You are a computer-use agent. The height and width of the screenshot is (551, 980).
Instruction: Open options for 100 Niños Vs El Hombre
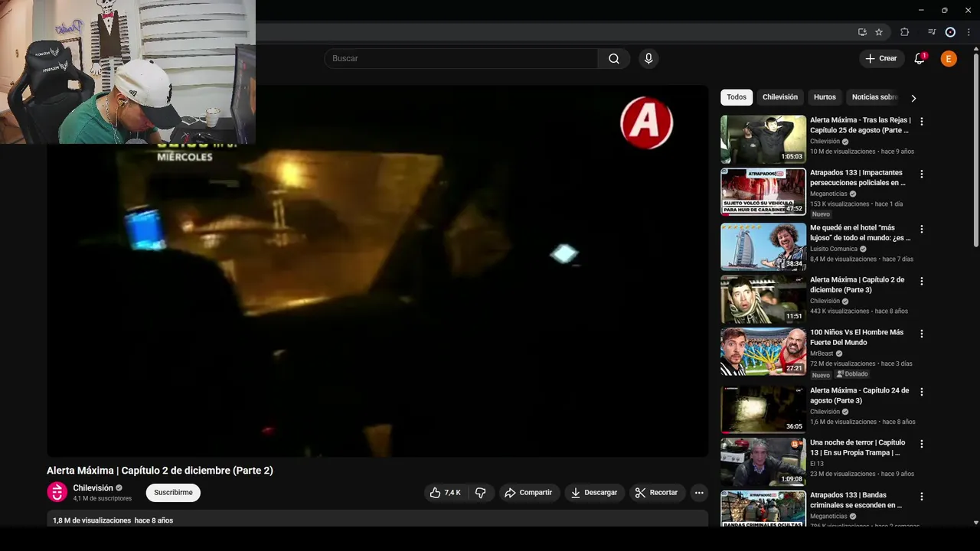[x=921, y=334]
